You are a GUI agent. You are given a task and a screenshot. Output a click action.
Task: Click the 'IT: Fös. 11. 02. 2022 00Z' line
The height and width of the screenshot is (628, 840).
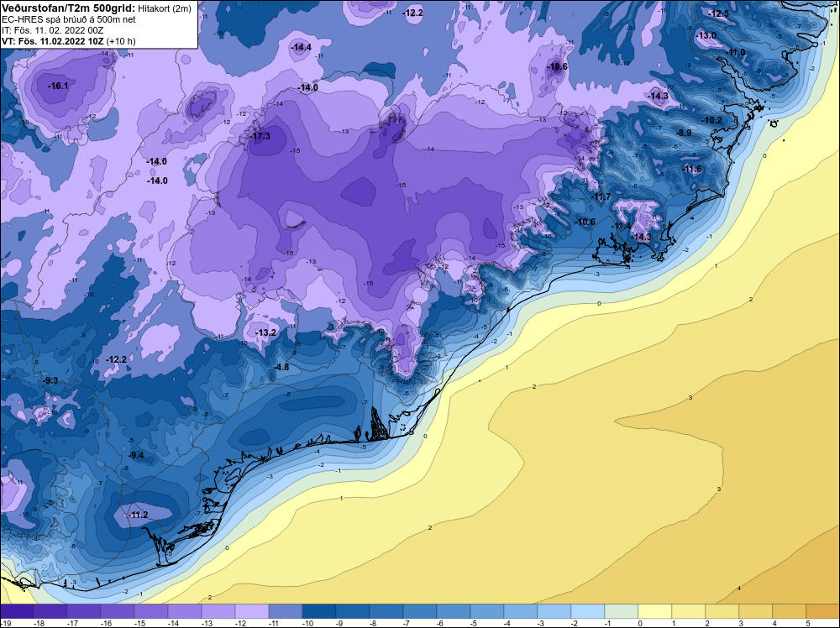pos(52,30)
